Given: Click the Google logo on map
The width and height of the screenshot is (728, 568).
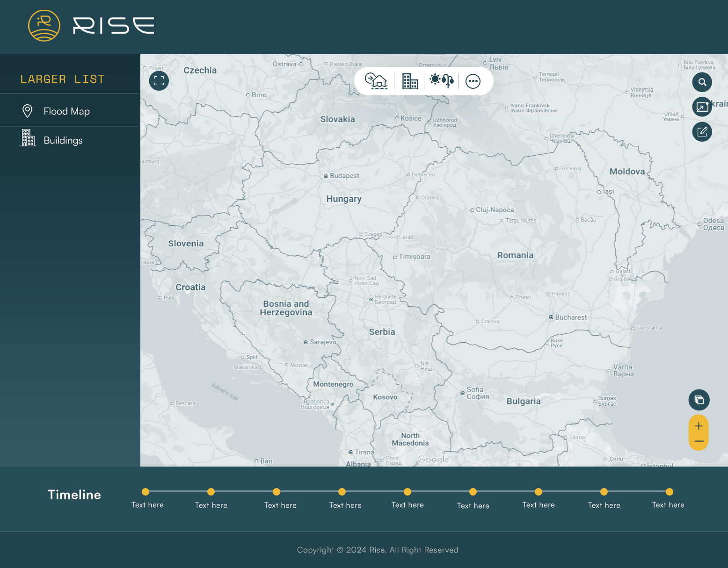Looking at the screenshot, I should (x=433, y=460).
